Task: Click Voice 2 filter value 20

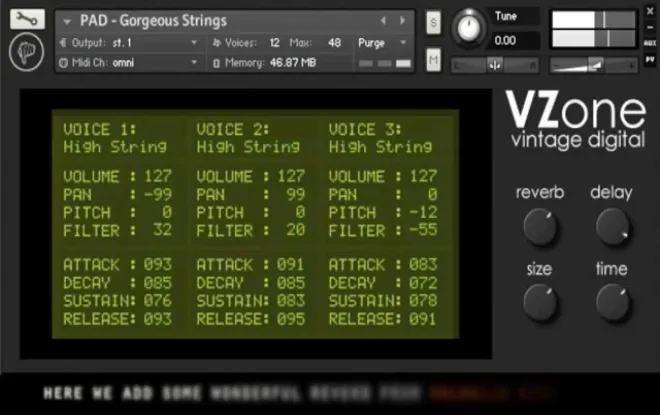Action: coord(295,230)
